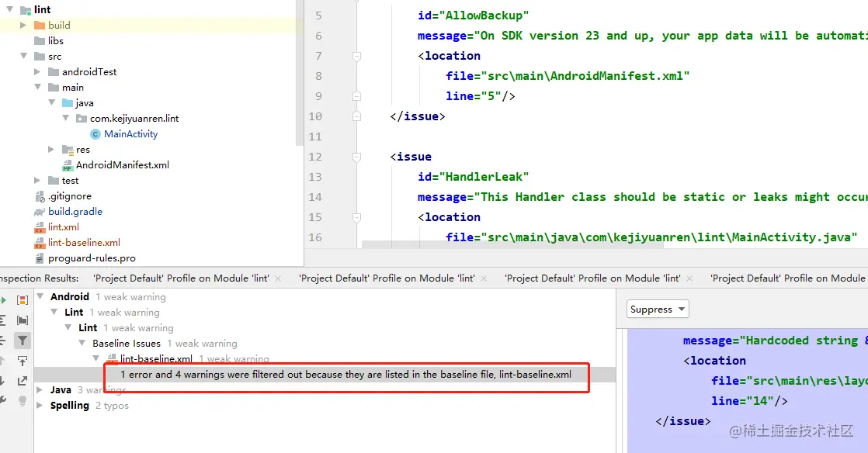Fold the location tag at line 15
868x453 pixels.
click(356, 217)
